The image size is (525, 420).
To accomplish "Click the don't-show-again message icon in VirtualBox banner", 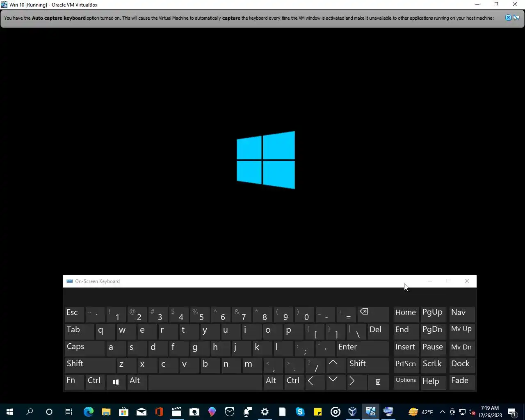I will pyautogui.click(x=516, y=18).
